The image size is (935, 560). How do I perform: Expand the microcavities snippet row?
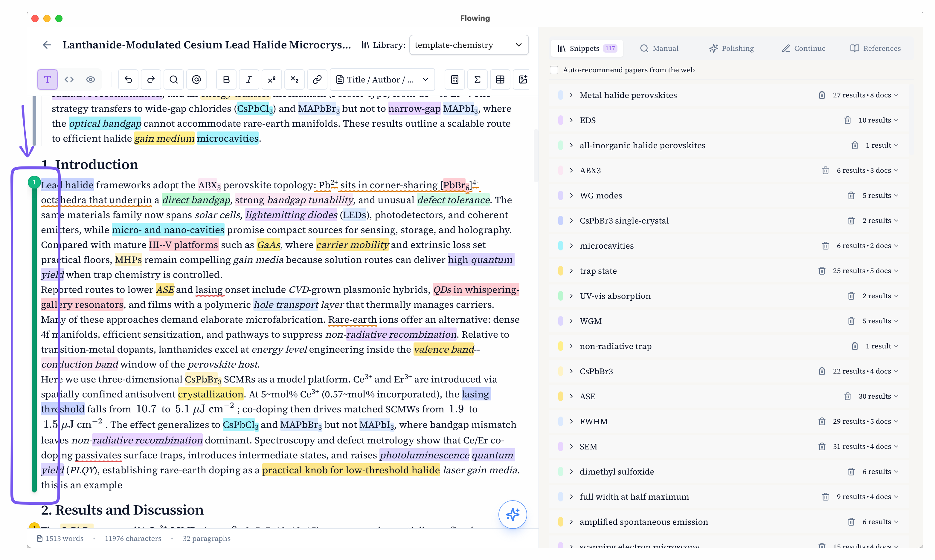click(x=571, y=246)
